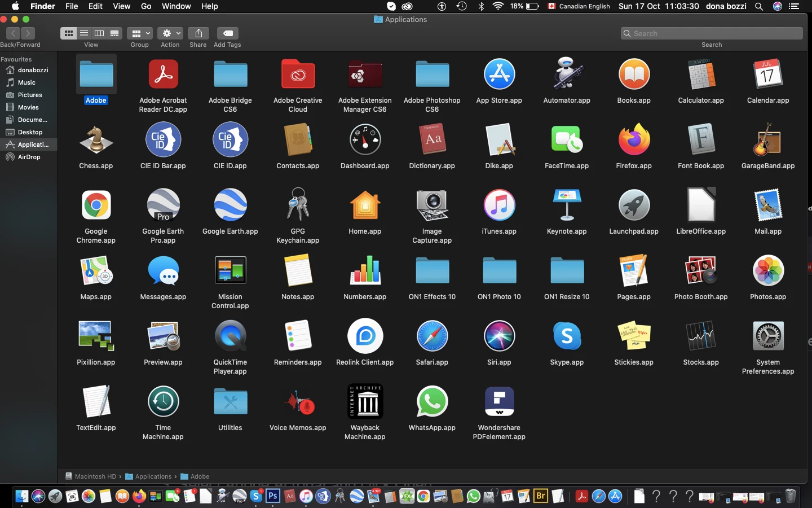Select the GPG Keychain app icon
Image resolution: width=812 pixels, height=508 pixels.
point(298,205)
